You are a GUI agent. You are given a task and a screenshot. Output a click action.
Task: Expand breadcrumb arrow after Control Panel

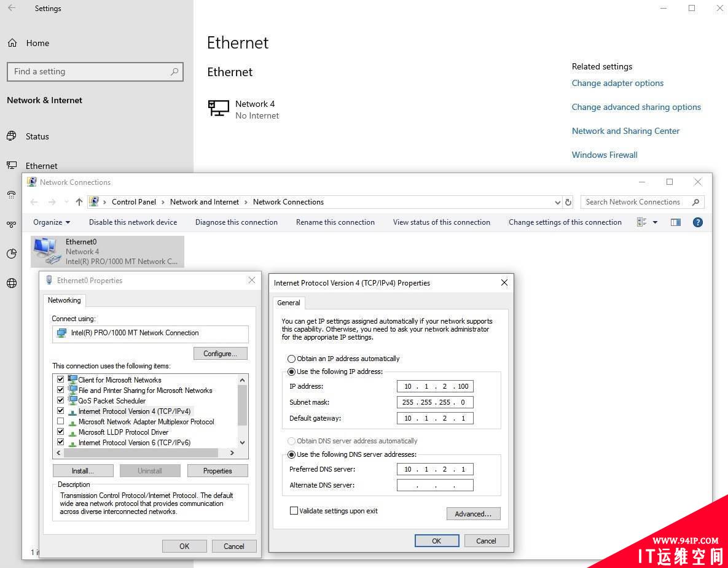coord(163,202)
